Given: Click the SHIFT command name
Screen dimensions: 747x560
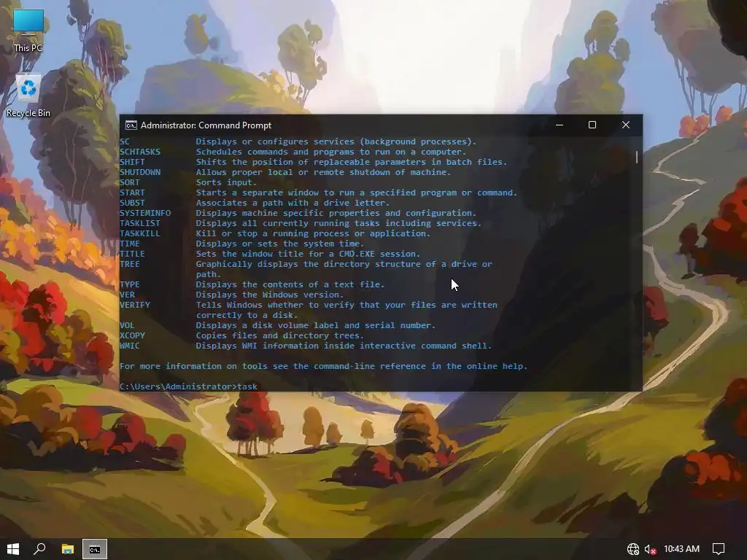Looking at the screenshot, I should pyautogui.click(x=133, y=162).
